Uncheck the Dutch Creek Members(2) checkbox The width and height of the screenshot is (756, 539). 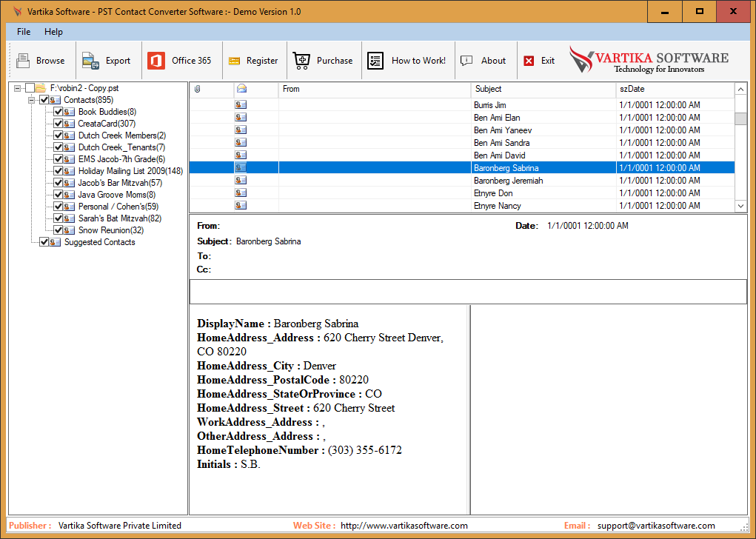[58, 135]
